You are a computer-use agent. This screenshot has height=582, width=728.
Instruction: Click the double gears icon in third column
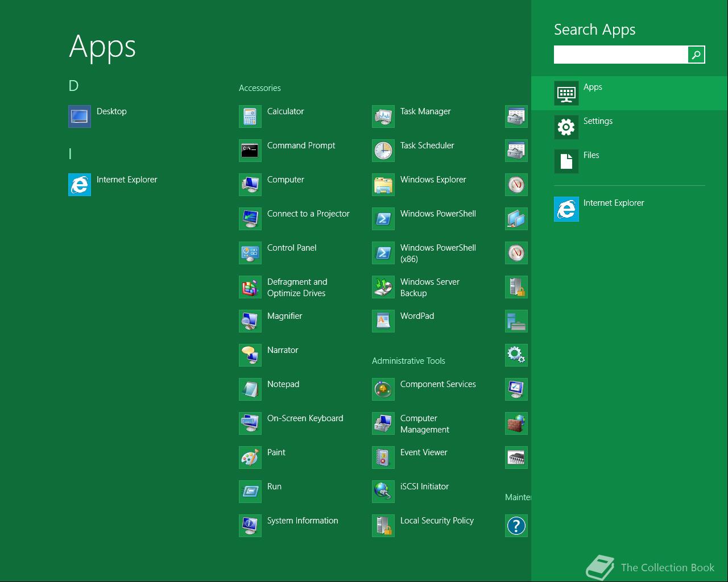516,355
